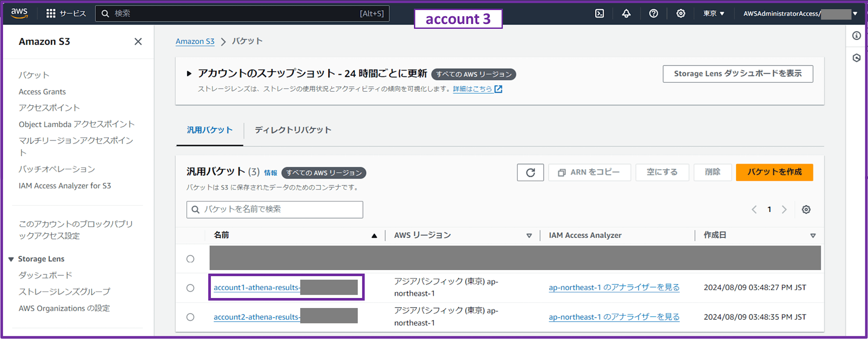Click 2024/08/09 03:48:27 PM JST date
The image size is (868, 339).
click(755, 287)
